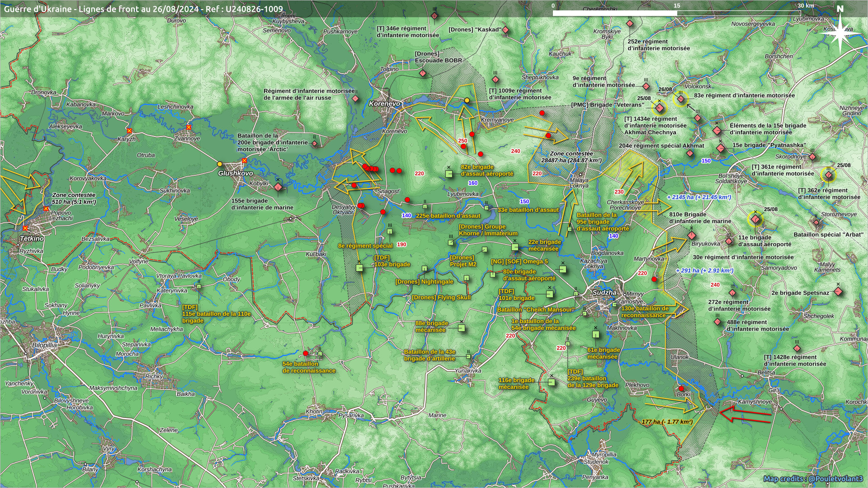This screenshot has height=488, width=868.
Task: Click the 155e brigade d'infanterie de marine diamond
Action: coord(278,187)
